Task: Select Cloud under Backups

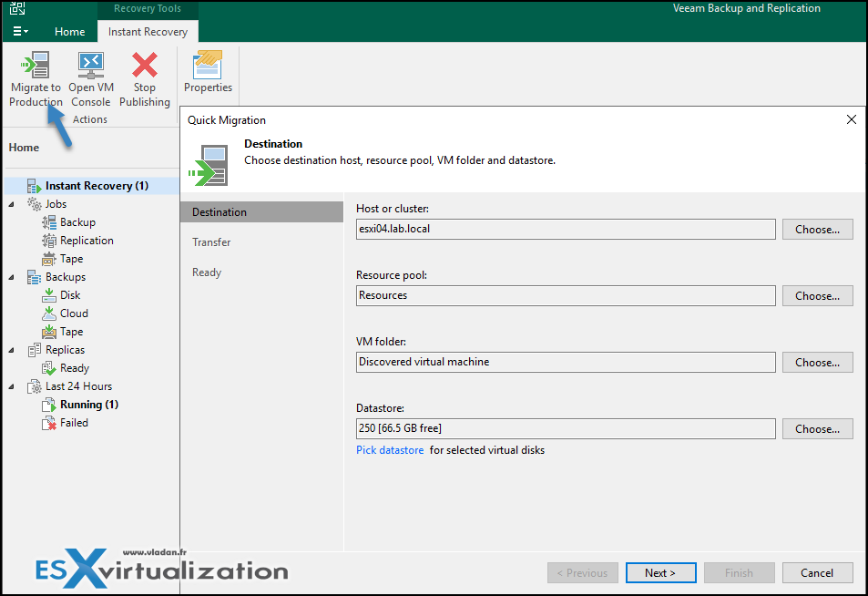Action: tap(74, 313)
